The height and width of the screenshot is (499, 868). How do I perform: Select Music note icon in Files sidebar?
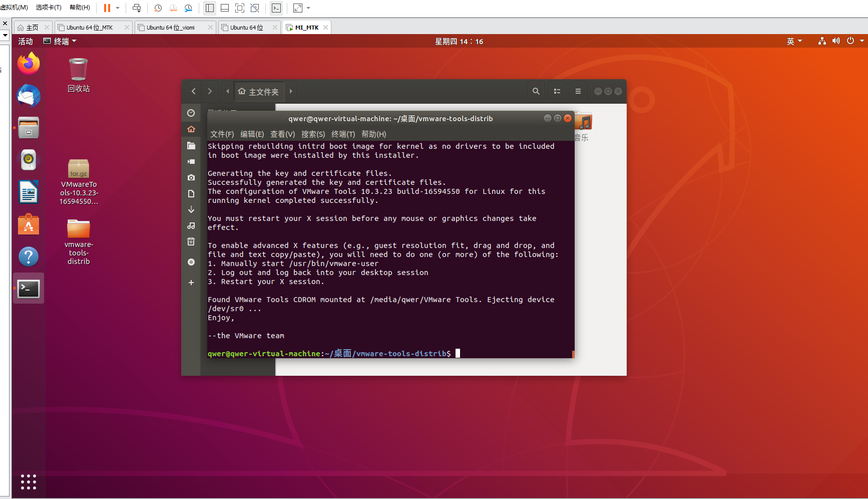point(191,225)
